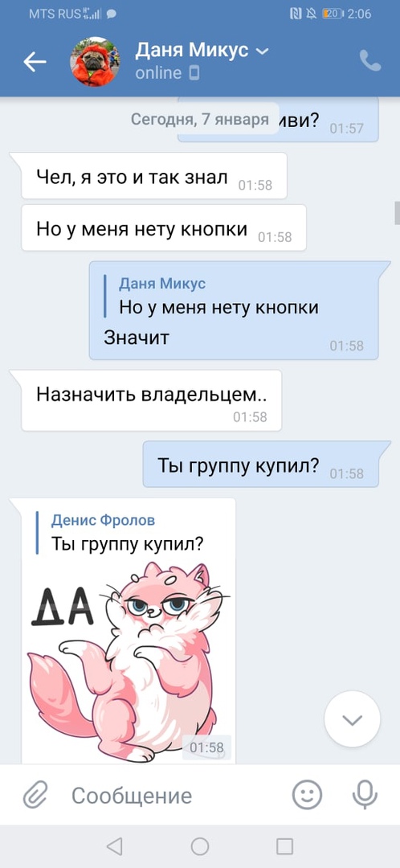The image size is (400, 868).
Task: Open the attachment paperclip icon
Action: click(x=36, y=796)
